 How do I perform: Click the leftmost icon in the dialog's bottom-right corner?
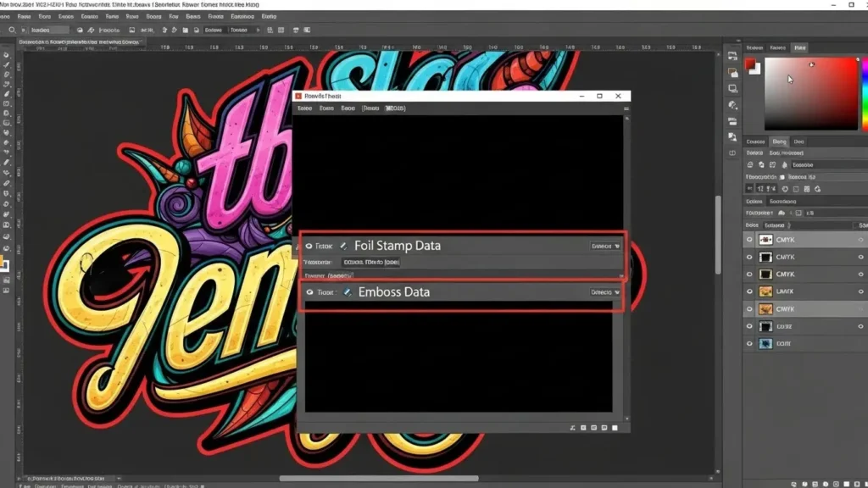(x=574, y=428)
